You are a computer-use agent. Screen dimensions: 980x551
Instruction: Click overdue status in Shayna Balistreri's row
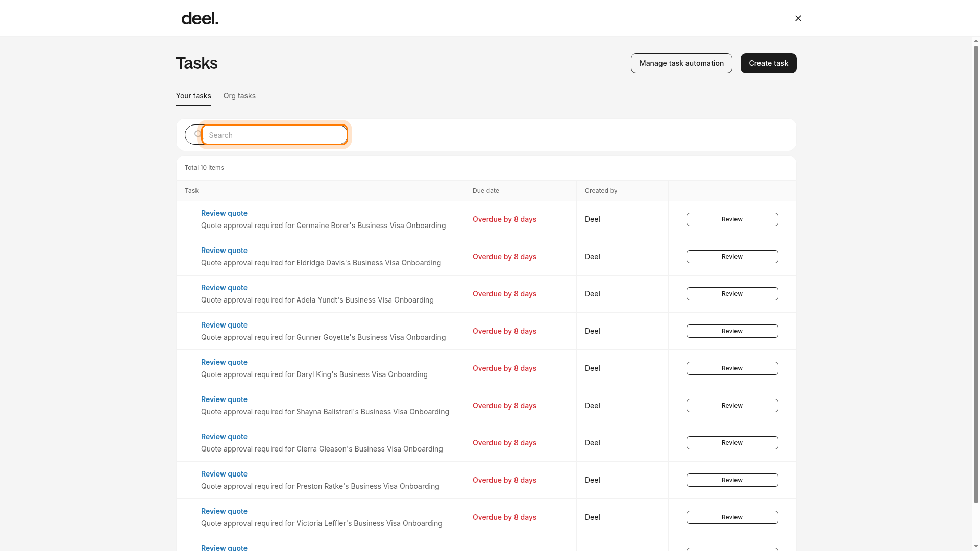[x=504, y=406]
